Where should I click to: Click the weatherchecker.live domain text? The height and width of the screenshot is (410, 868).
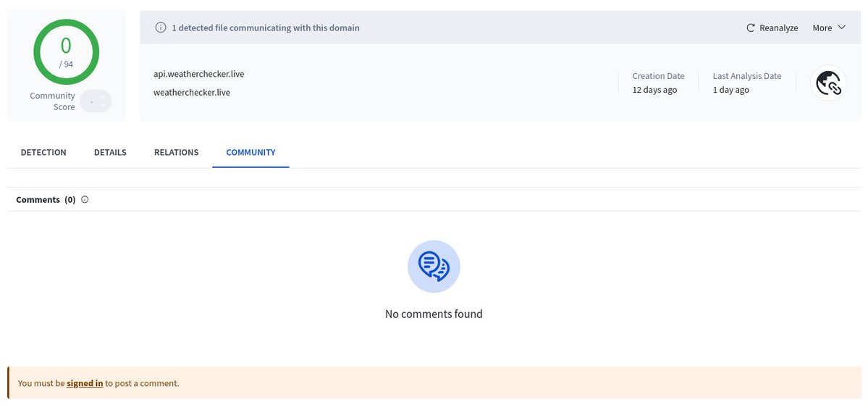coord(192,93)
